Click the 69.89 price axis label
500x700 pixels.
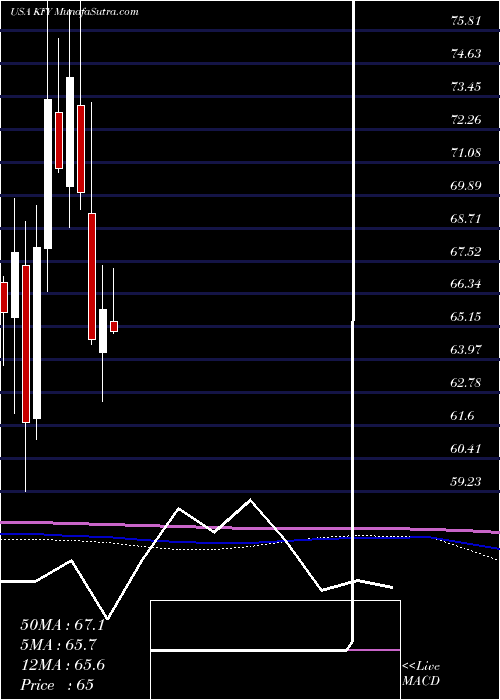point(466,185)
